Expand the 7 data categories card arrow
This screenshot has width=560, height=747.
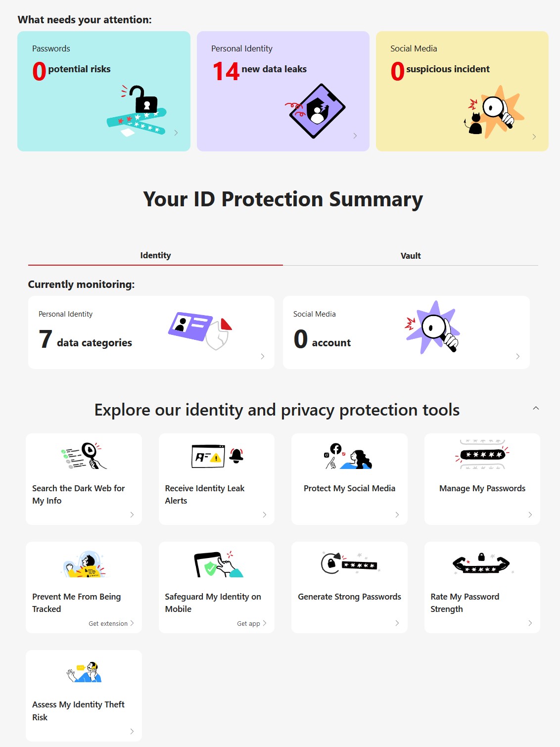click(x=263, y=356)
